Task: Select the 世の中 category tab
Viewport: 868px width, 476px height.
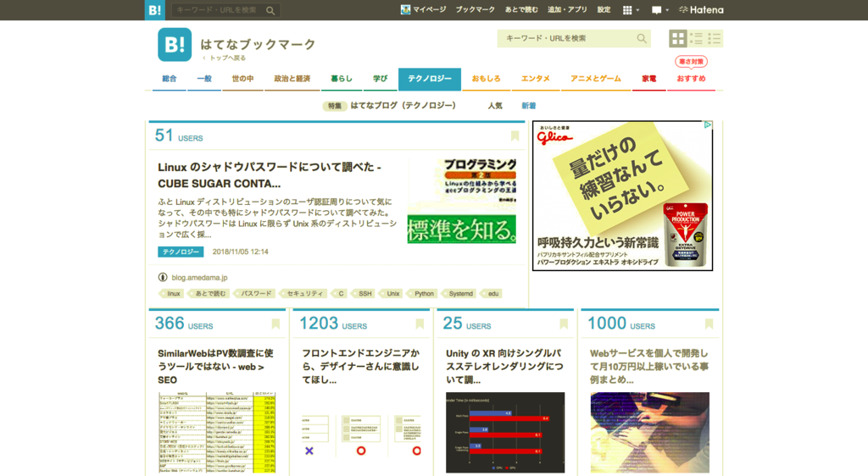Action: pyautogui.click(x=243, y=79)
